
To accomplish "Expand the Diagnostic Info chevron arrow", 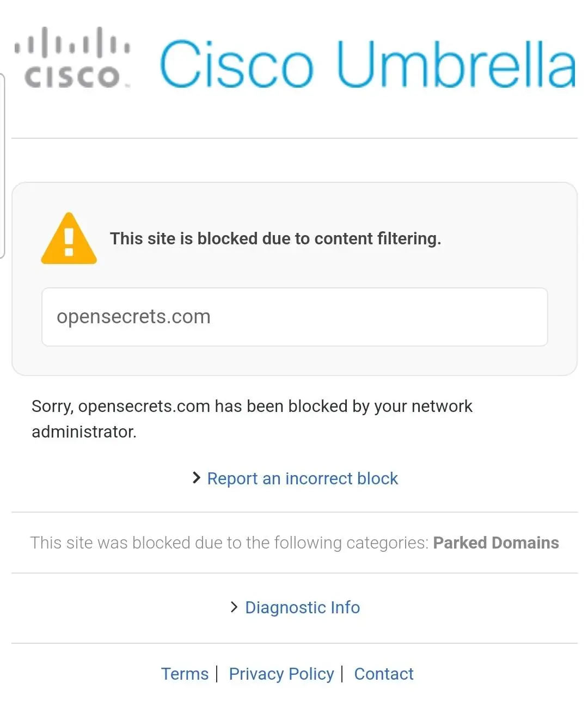I will [x=234, y=607].
